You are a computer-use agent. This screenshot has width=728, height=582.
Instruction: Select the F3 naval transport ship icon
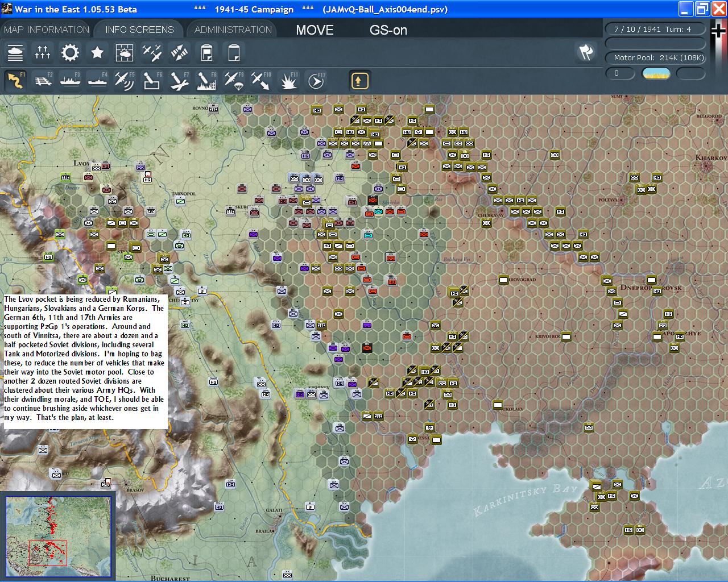pos(70,81)
